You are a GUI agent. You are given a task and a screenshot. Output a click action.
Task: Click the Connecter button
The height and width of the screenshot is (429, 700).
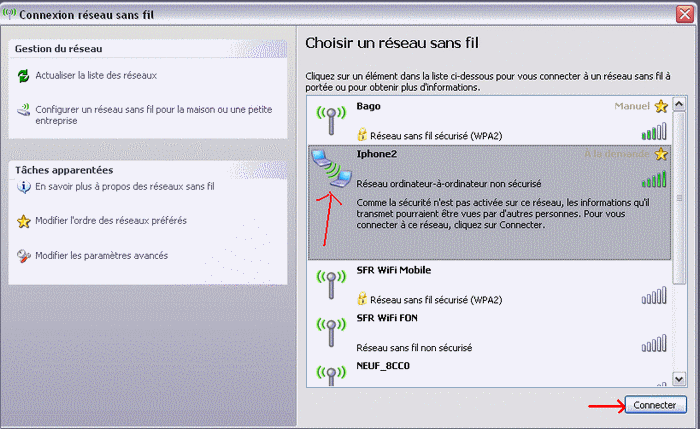[x=655, y=405]
